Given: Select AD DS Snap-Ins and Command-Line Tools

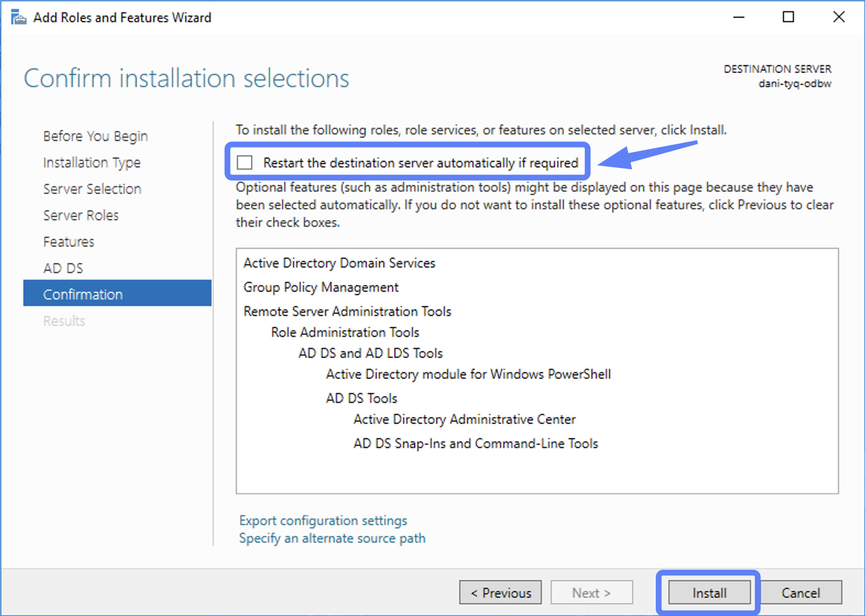Looking at the screenshot, I should (476, 444).
